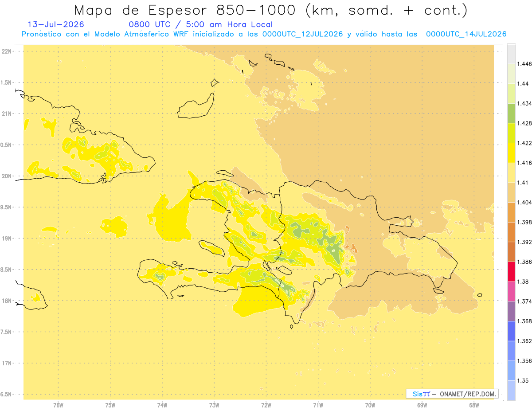The height and width of the screenshot is (411, 532).
Task: Click the tan swatch between 1.404 and 1.41
Action: (511, 192)
